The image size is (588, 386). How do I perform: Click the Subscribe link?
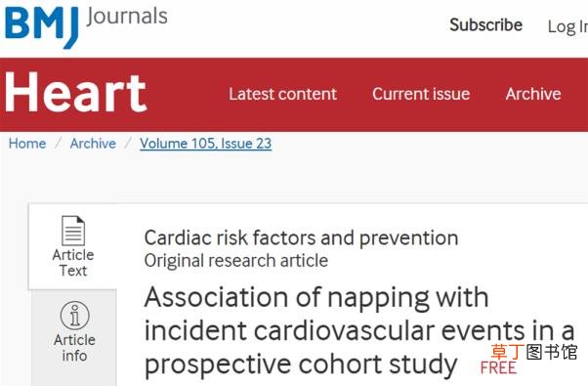coord(486,25)
